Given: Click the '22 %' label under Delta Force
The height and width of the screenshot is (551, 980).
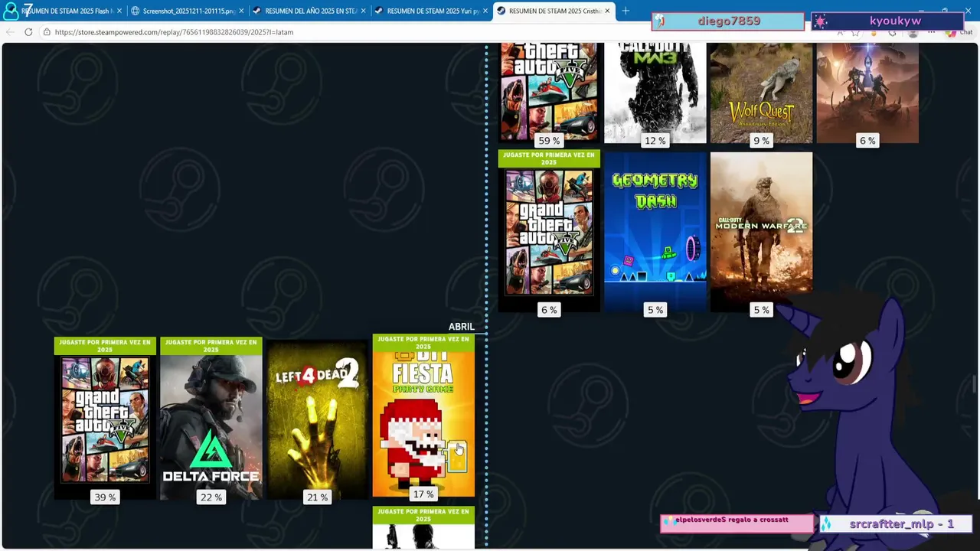Looking at the screenshot, I should point(211,497).
